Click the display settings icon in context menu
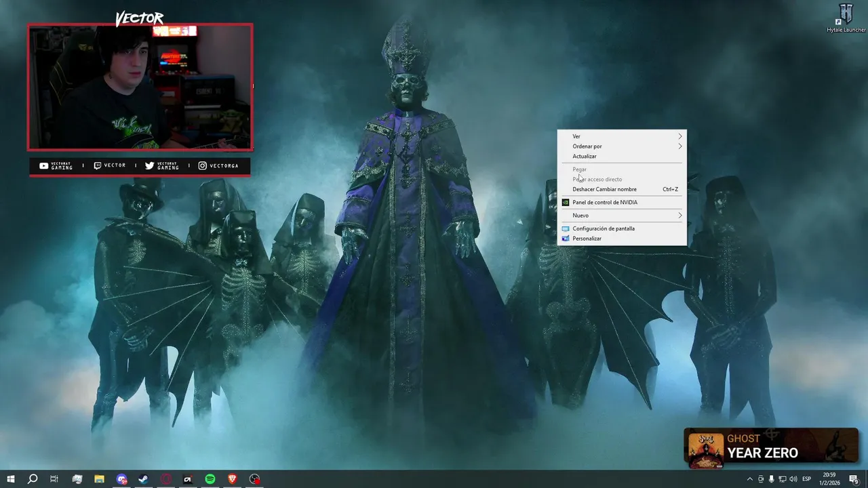The image size is (868, 488). (566, 228)
